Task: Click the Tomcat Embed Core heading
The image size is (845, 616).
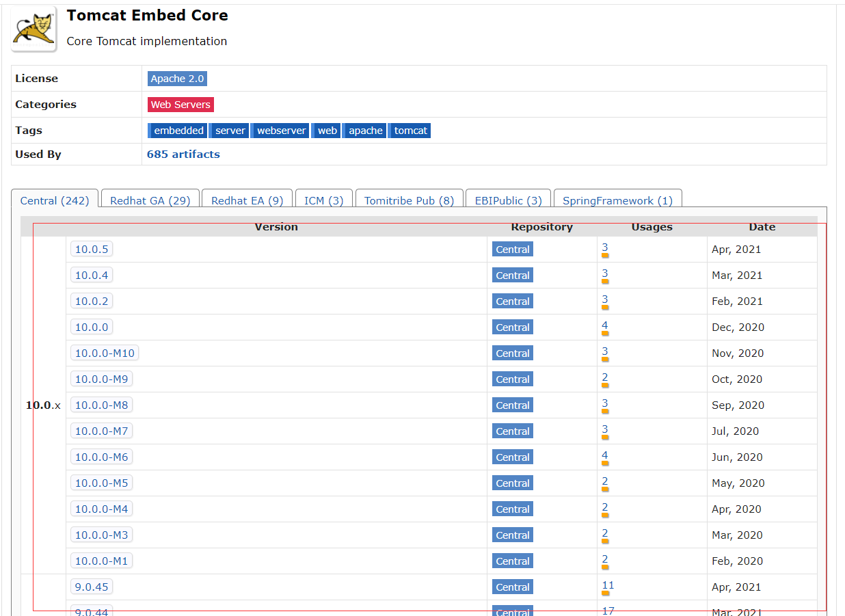Action: pos(148,16)
